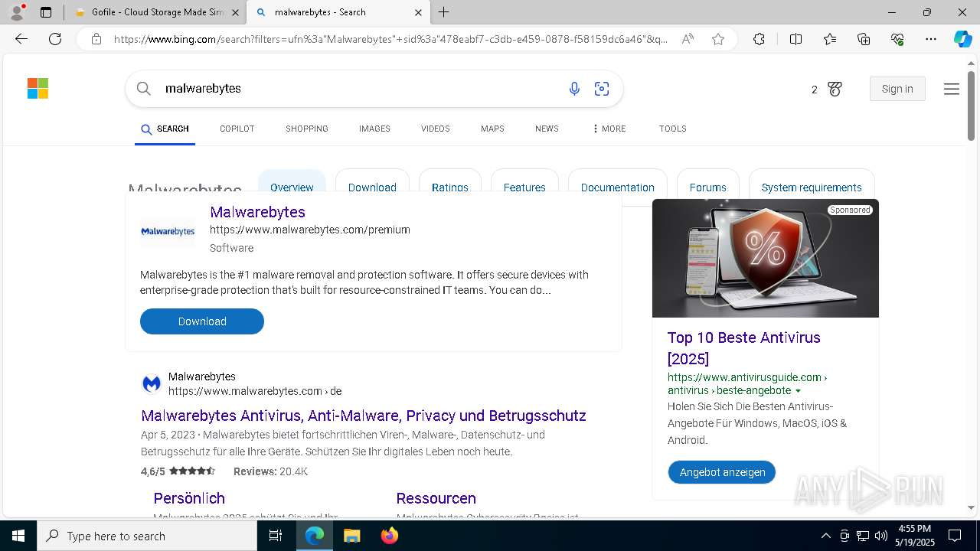
Task: Select the Features pill
Action: 524,183
